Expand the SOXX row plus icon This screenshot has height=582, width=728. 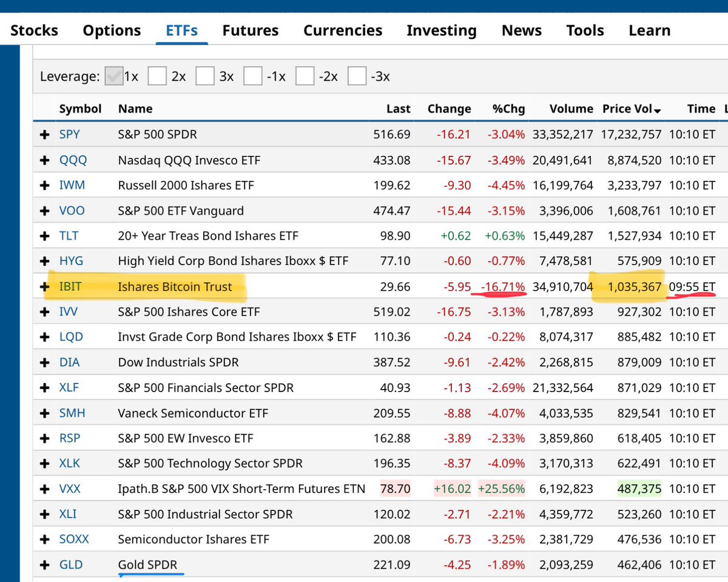44,539
